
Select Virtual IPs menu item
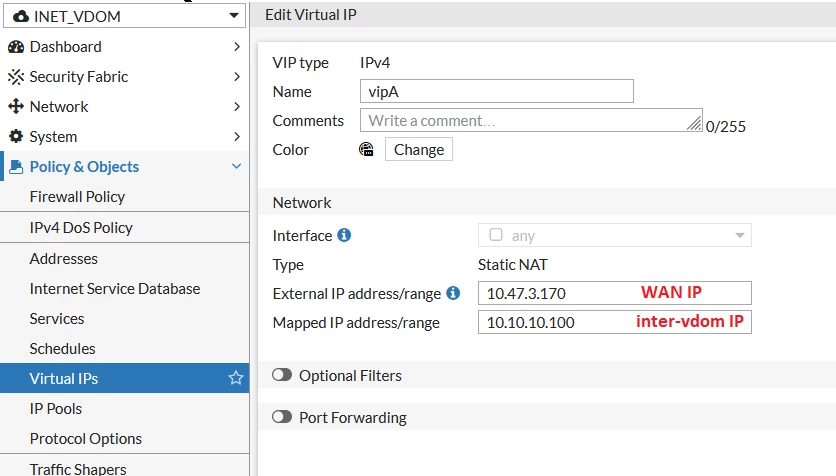124,378
